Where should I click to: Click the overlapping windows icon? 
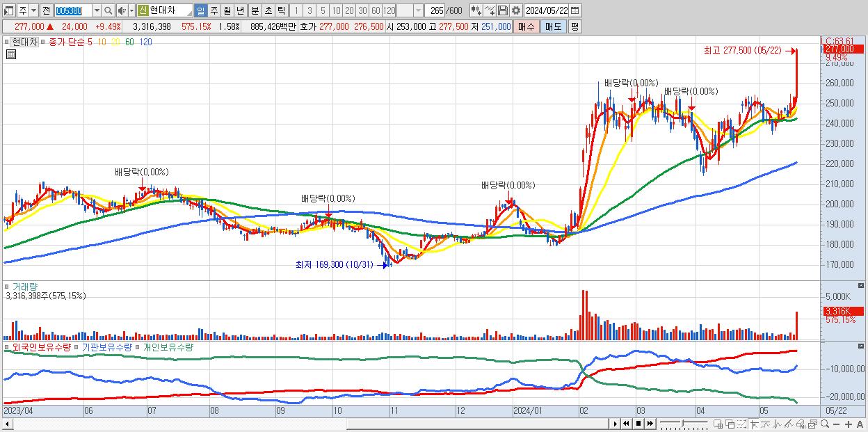point(730,424)
